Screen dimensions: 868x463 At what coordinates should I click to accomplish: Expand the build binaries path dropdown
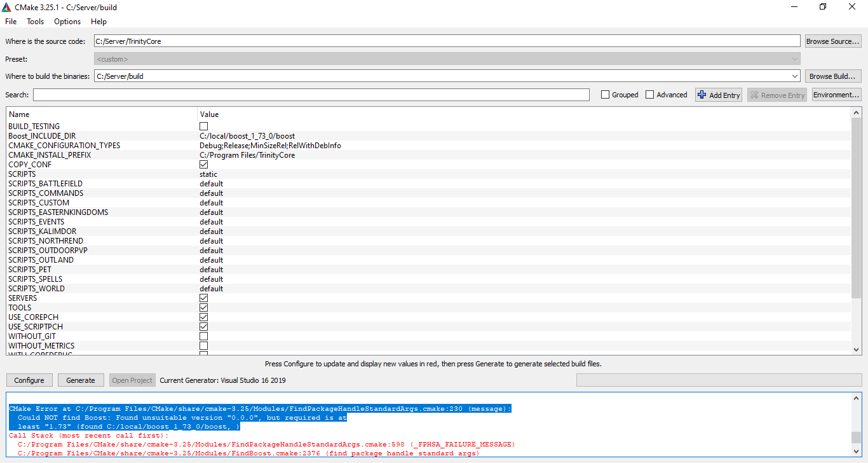[x=794, y=76]
